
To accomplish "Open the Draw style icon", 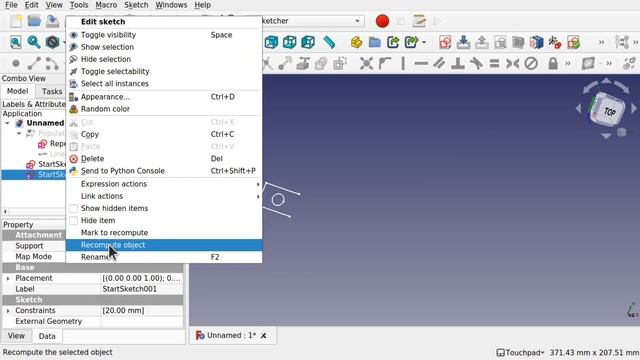I will click(52, 42).
